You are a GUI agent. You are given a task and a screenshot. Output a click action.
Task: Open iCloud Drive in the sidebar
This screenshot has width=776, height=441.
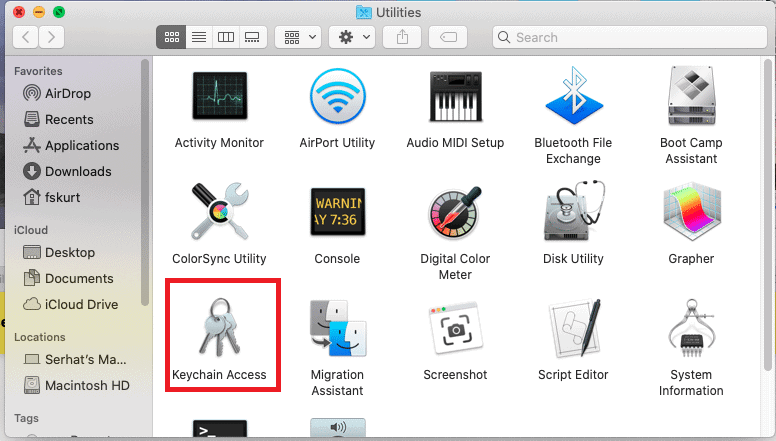71,304
